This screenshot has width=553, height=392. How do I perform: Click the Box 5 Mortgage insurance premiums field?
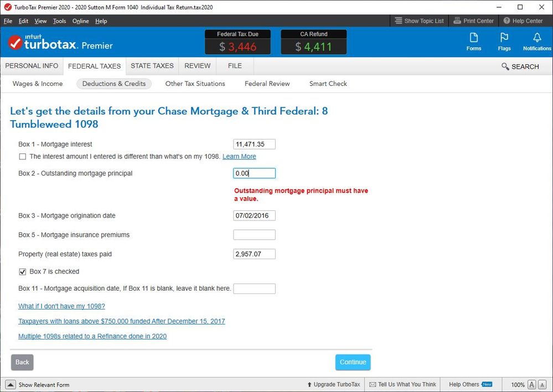click(x=254, y=235)
